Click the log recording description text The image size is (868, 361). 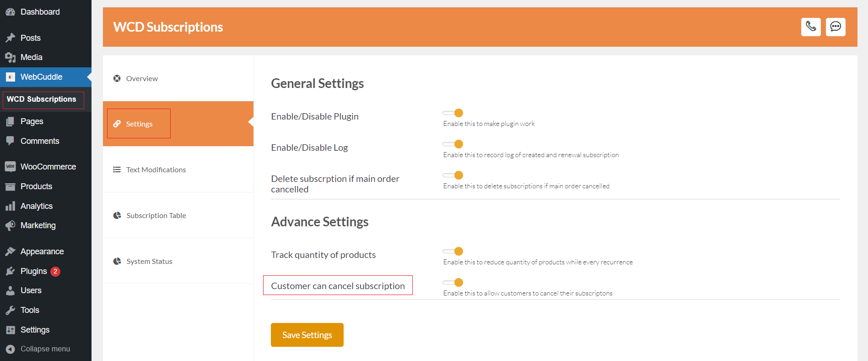[531, 155]
